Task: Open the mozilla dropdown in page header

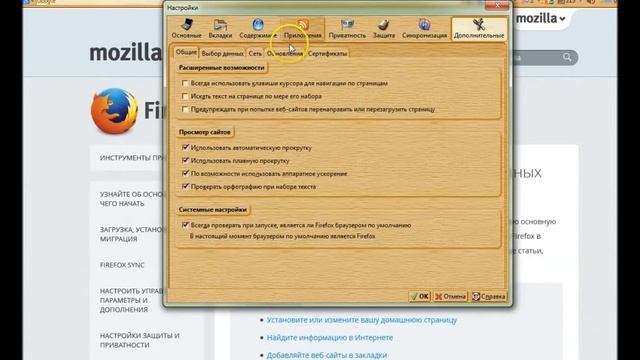Action: (x=541, y=18)
